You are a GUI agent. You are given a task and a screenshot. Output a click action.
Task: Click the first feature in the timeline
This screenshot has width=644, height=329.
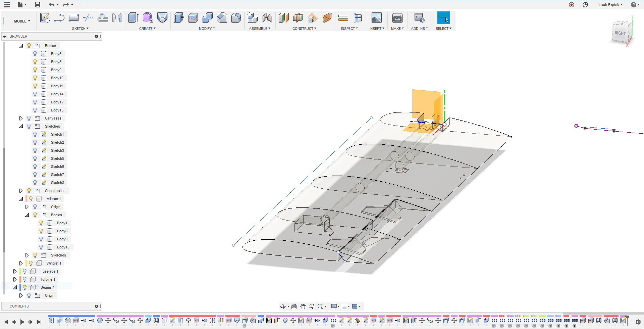(x=51, y=320)
